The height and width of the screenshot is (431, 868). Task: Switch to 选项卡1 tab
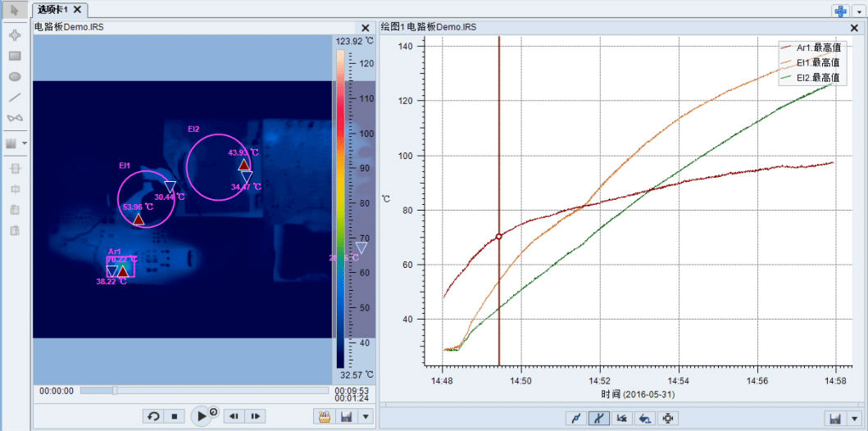(52, 9)
